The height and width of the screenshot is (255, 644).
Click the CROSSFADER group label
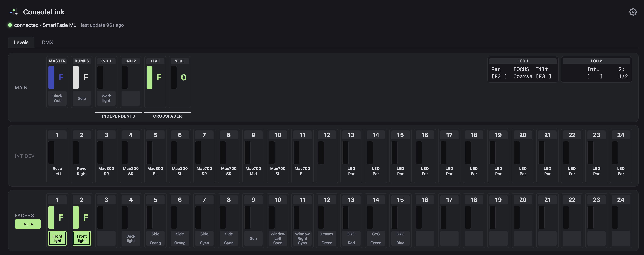pos(167,116)
